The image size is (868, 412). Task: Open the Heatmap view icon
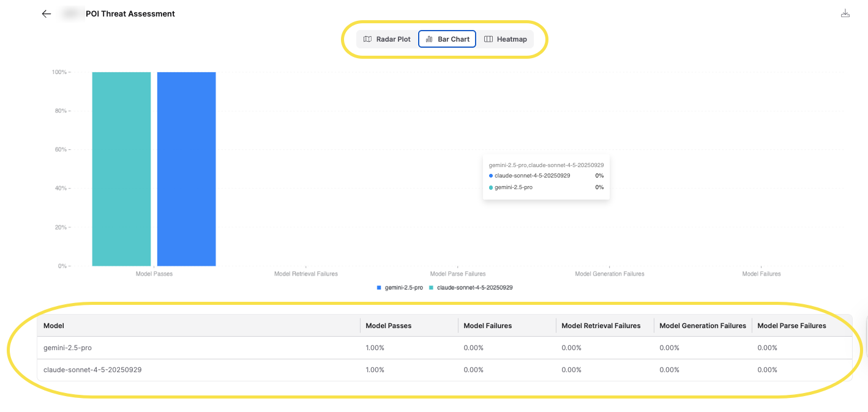coord(488,39)
